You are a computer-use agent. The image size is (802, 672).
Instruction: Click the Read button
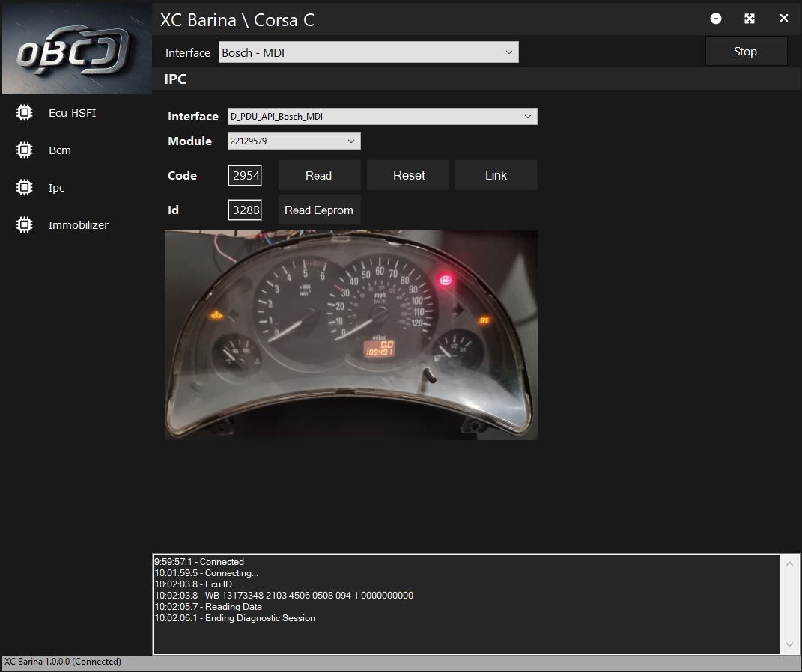pyautogui.click(x=319, y=175)
